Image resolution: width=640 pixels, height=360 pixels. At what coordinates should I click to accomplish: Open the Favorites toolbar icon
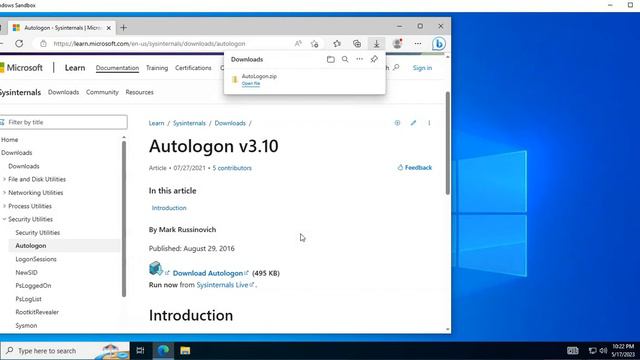(337, 44)
